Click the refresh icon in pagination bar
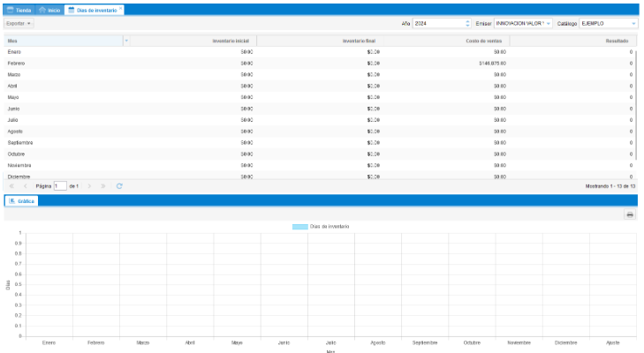The image size is (644, 353). [x=119, y=186]
